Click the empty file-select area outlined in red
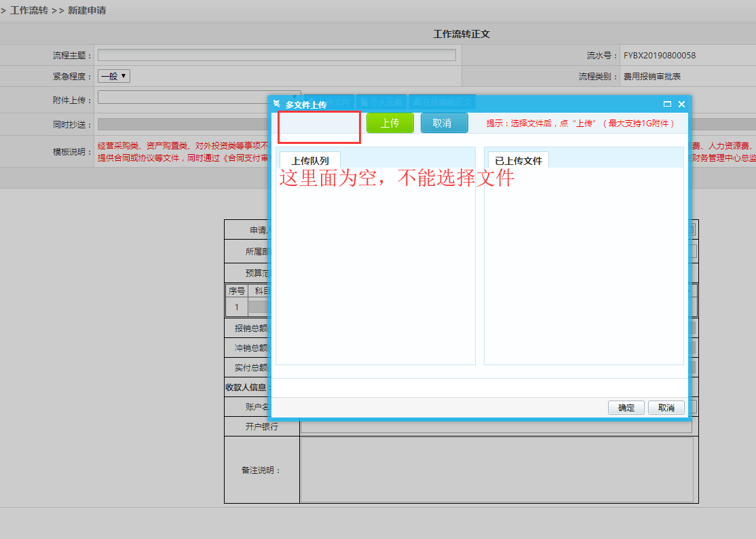Image resolution: width=756 pixels, height=539 pixels. (x=319, y=127)
